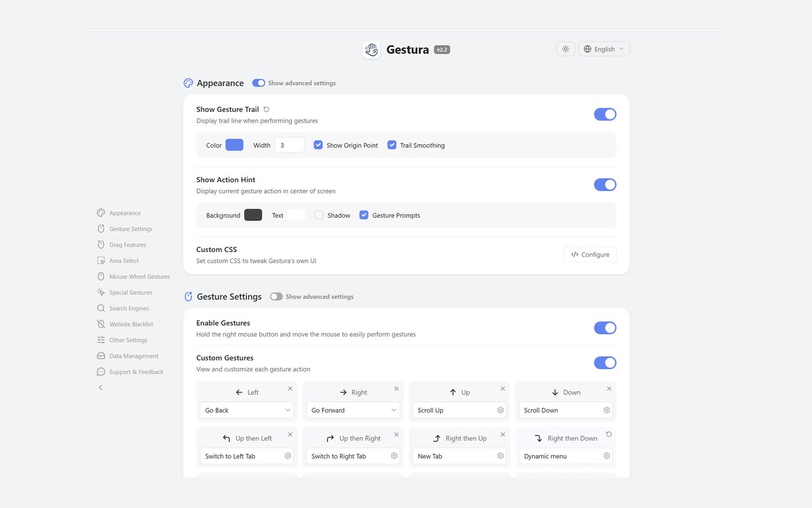Open gear settings for Switch to Right Tab
The height and width of the screenshot is (508, 812).
point(394,456)
